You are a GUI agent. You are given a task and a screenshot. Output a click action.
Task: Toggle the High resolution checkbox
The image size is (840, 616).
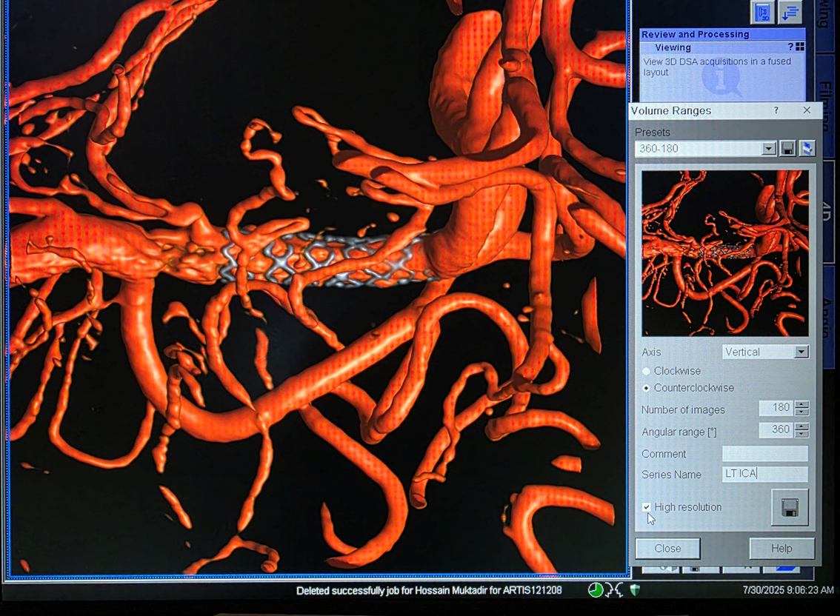[647, 507]
